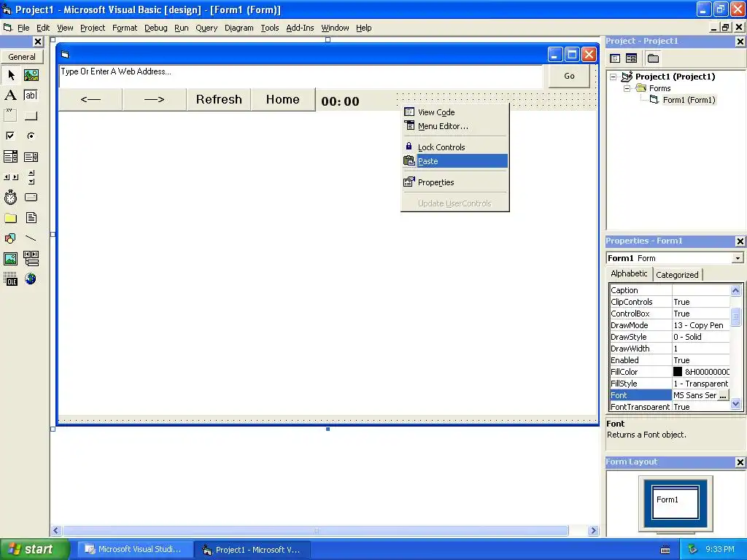Image resolution: width=747 pixels, height=560 pixels.
Task: Select the OptionButton tool in the toolbox
Action: pos(31,136)
